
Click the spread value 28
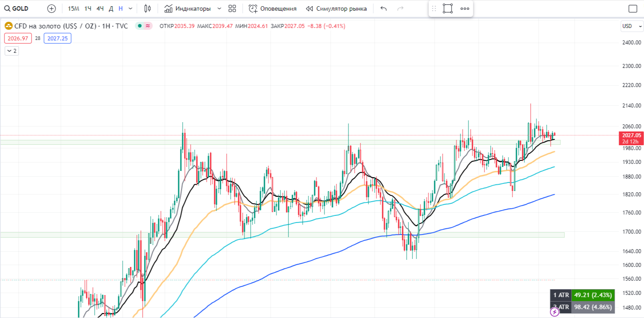click(38, 39)
